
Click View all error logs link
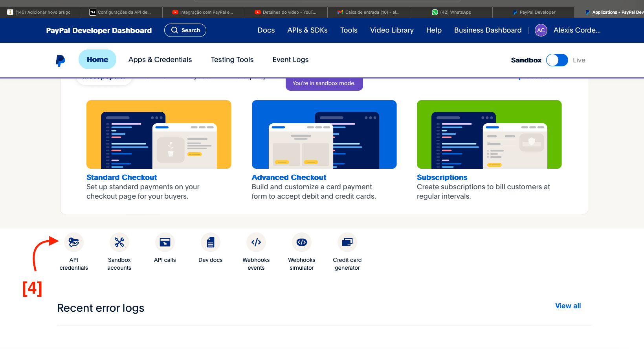pos(568,306)
